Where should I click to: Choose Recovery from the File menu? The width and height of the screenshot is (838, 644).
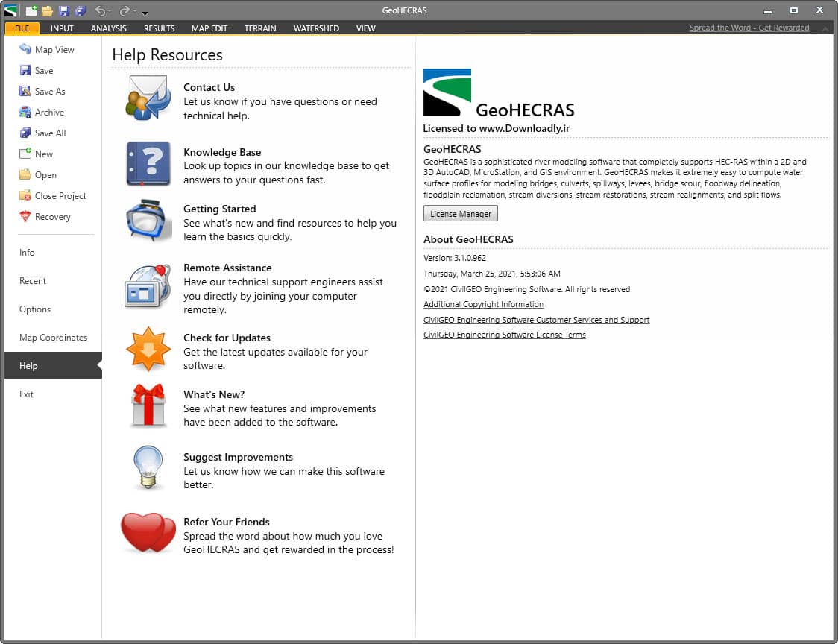click(x=52, y=217)
